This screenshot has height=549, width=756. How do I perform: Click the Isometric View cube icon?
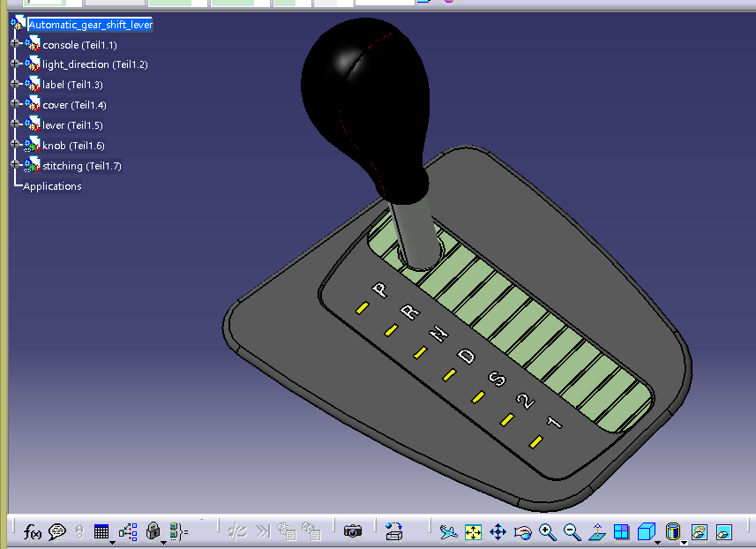646,531
